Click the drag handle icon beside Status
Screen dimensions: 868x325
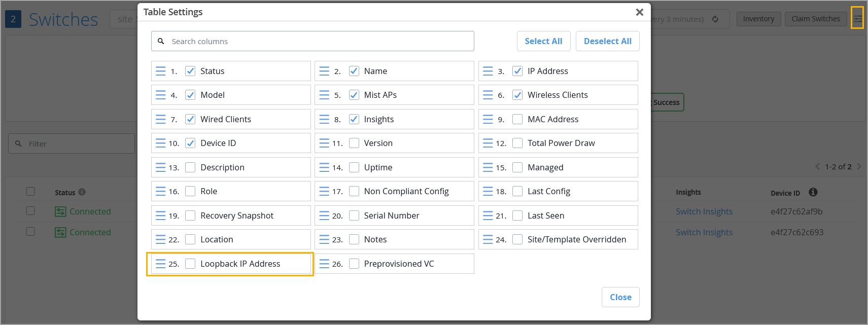point(160,71)
